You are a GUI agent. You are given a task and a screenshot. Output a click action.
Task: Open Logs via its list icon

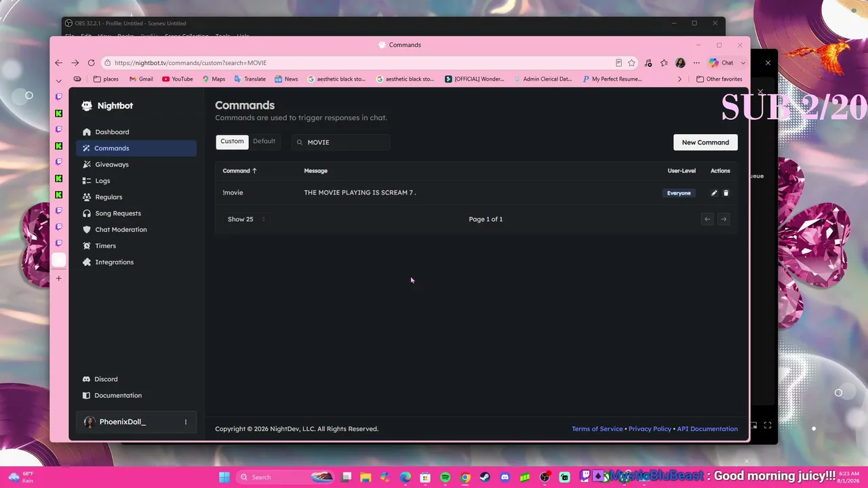[87, 181]
